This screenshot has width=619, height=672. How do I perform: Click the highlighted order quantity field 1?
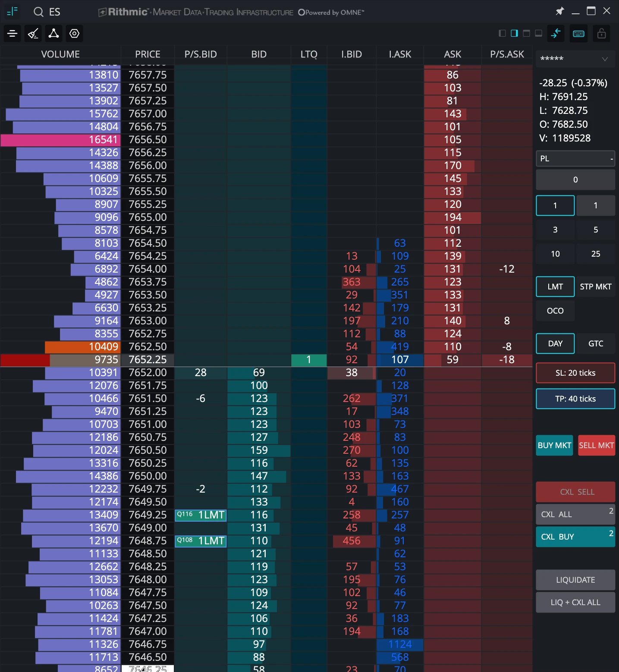(x=555, y=206)
